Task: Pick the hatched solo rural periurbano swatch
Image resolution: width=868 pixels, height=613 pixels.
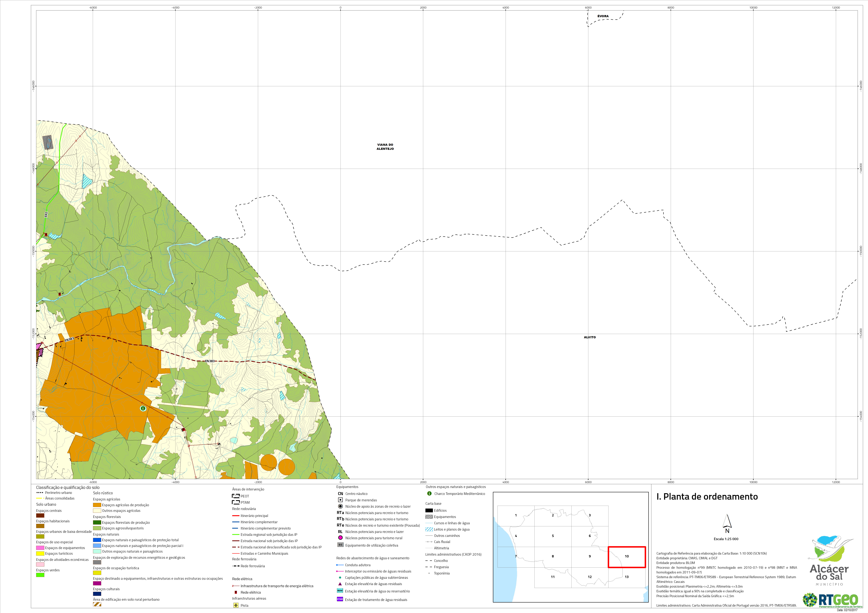Action: pyautogui.click(x=97, y=604)
